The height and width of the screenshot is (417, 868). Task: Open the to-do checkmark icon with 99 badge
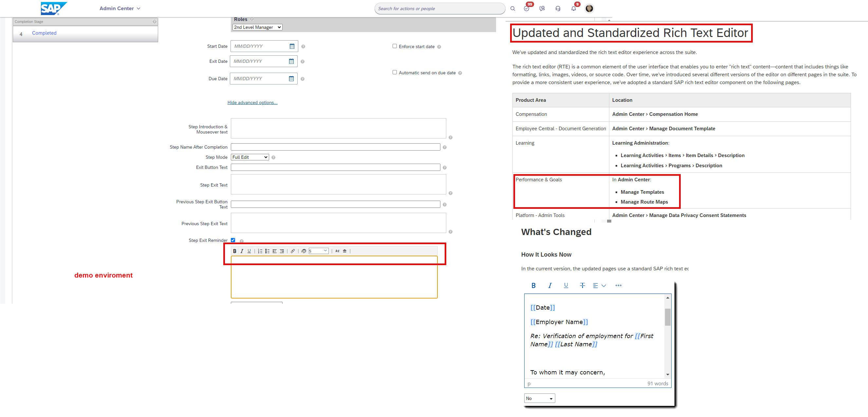[527, 9]
